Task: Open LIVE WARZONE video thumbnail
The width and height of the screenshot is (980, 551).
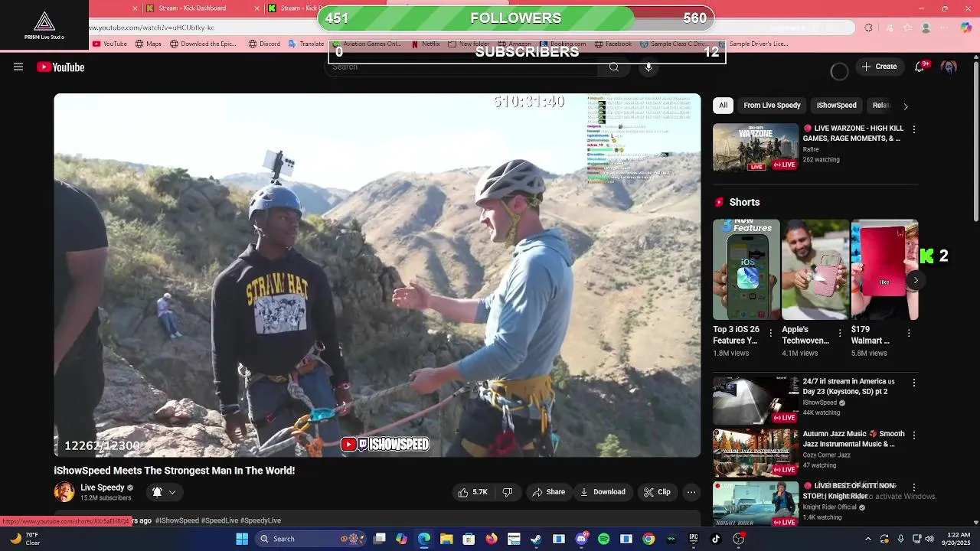Action: [x=756, y=147]
